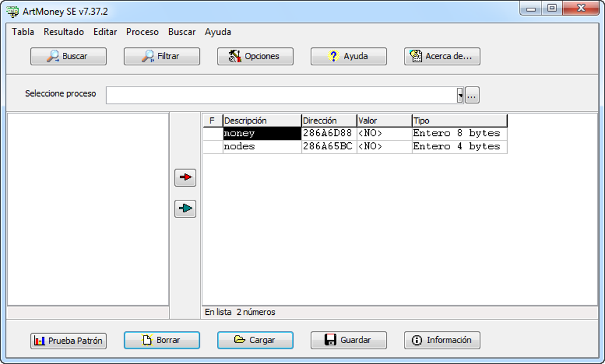Click address 286A65BC cell
The height and width of the screenshot is (364, 605).
(x=329, y=146)
